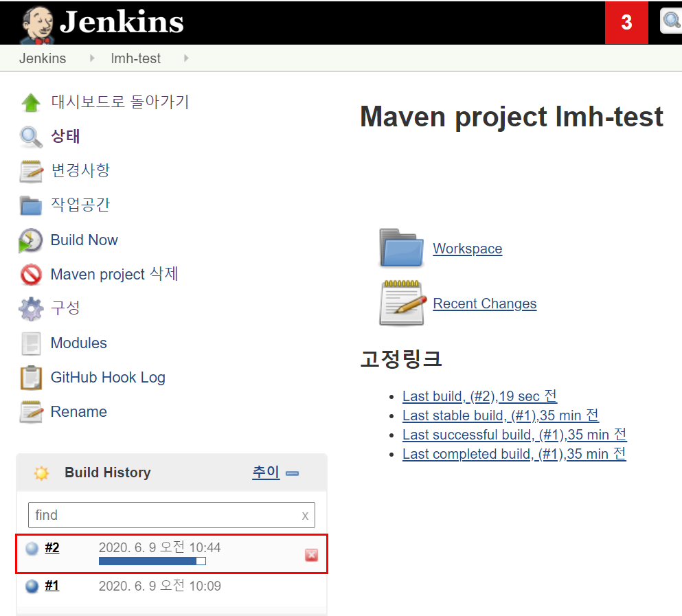Open build #1 link
This screenshot has height=616, width=682.
(x=52, y=586)
